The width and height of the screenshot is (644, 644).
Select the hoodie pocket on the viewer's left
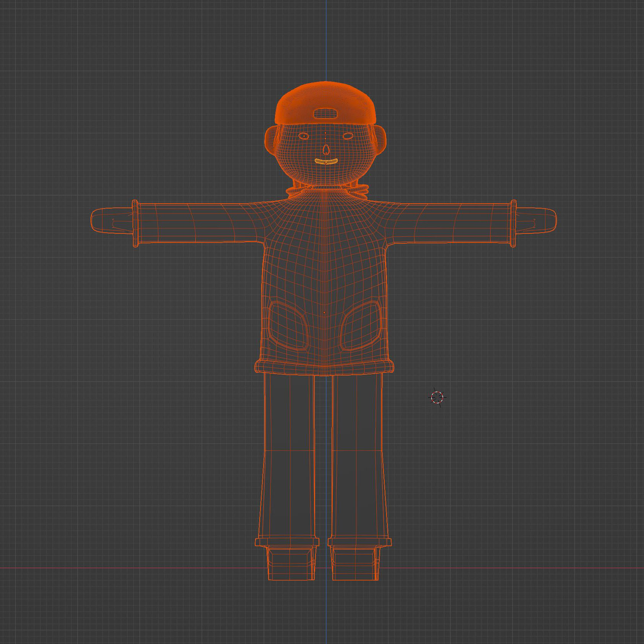pos(288,325)
